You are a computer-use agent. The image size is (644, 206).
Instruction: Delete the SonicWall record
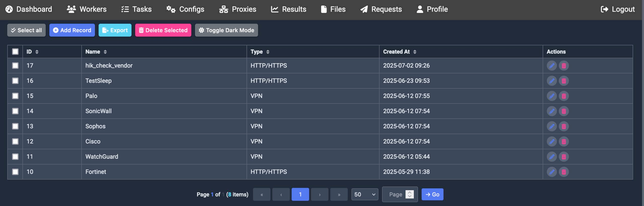coord(563,111)
